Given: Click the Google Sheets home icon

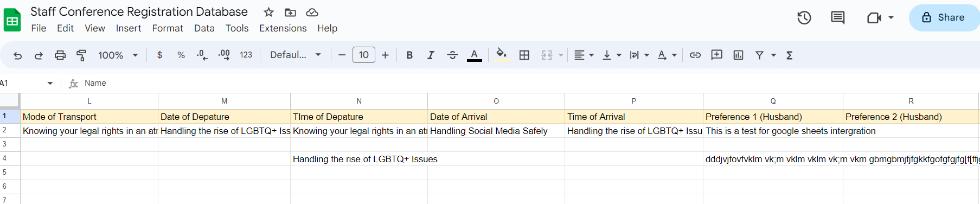Looking at the screenshot, I should [x=12, y=20].
